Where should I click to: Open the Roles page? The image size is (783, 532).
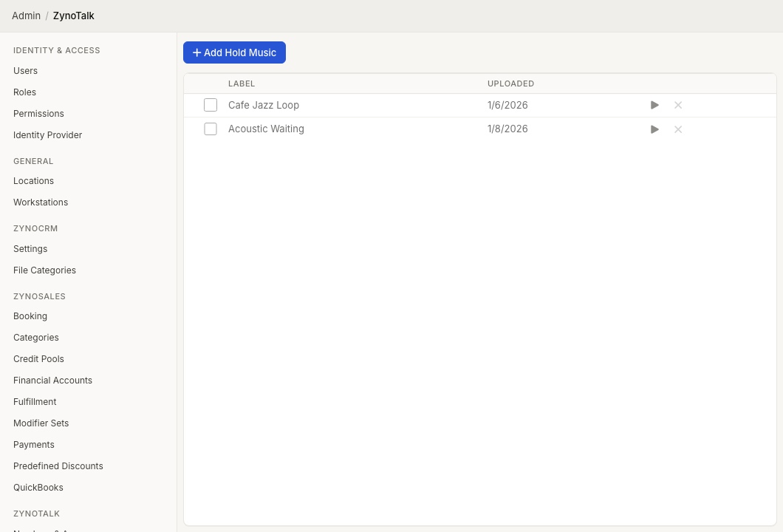(x=24, y=92)
